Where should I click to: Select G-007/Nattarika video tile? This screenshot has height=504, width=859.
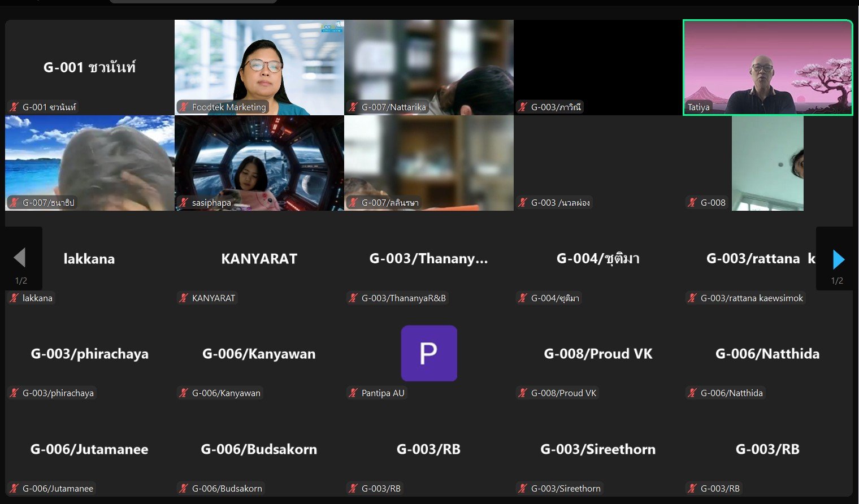click(429, 68)
